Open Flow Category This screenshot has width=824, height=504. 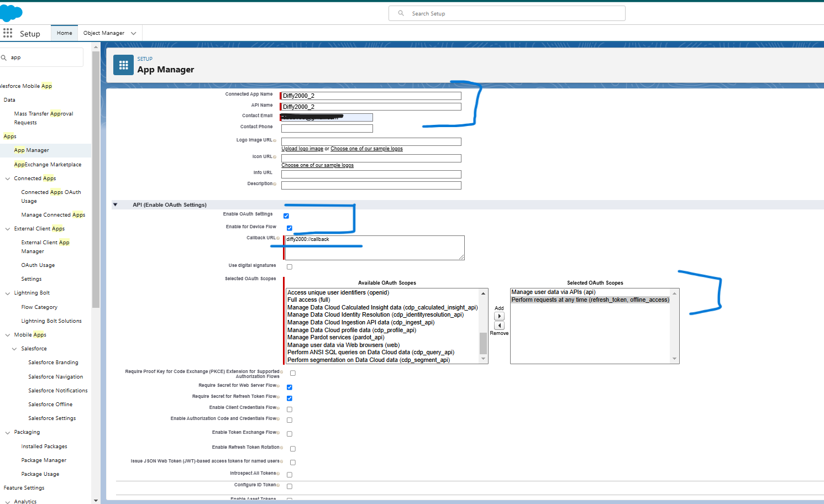click(39, 307)
